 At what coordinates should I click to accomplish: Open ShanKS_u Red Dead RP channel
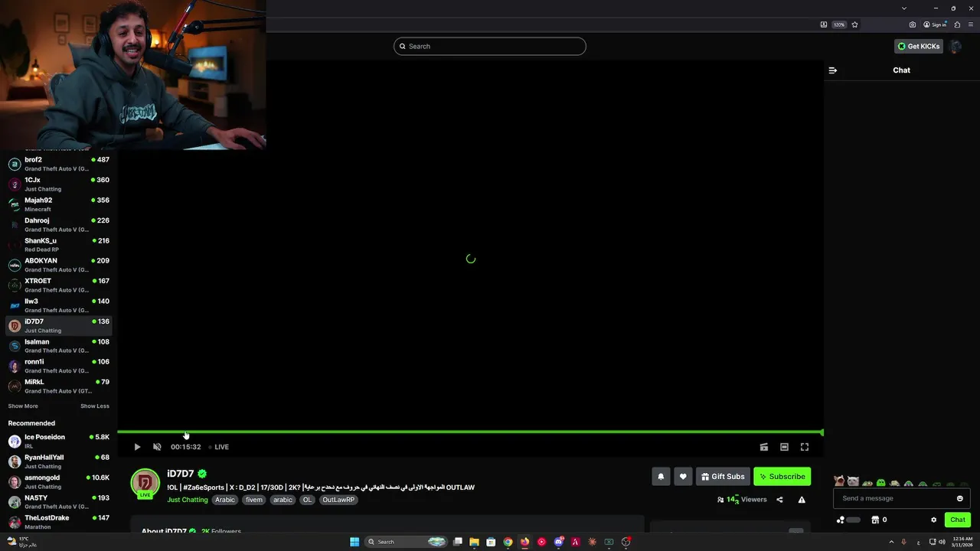(58, 245)
